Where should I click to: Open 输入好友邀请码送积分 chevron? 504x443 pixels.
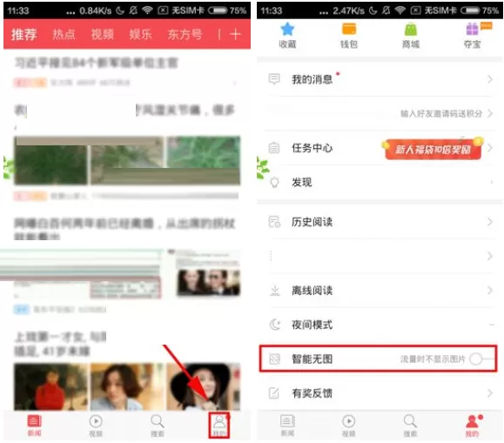(x=490, y=113)
